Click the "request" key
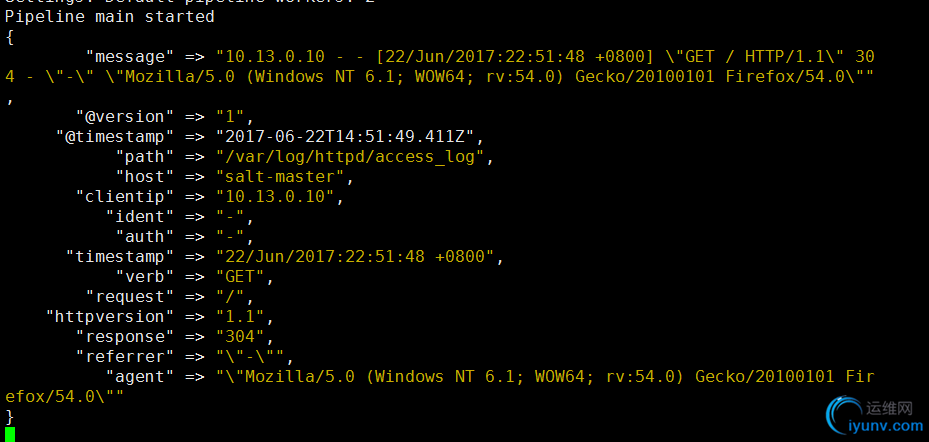The height and width of the screenshot is (442, 929). coord(129,297)
